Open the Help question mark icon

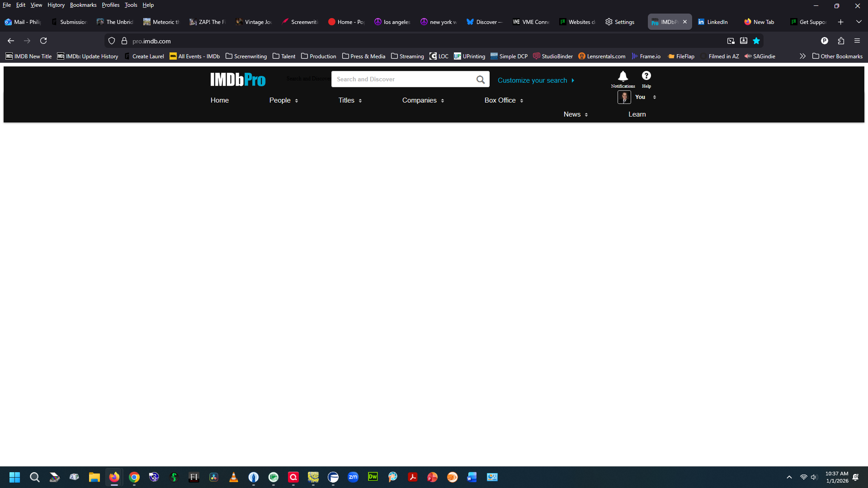coord(646,76)
